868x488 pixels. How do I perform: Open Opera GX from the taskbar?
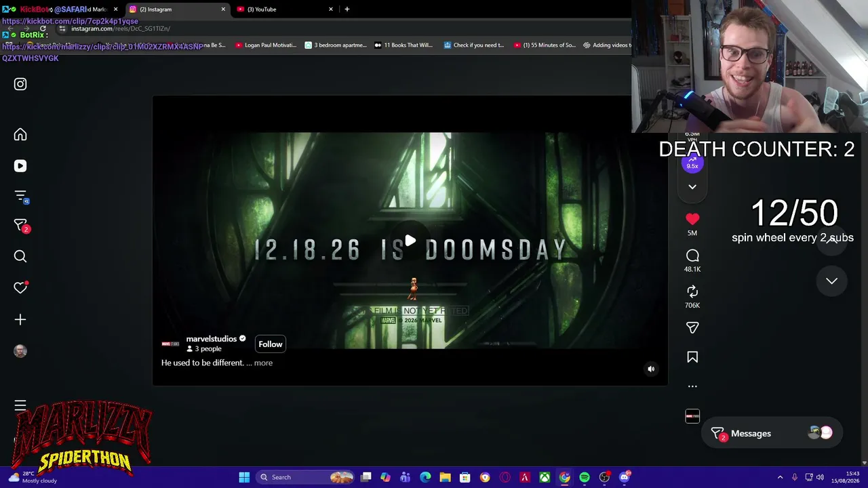505,477
